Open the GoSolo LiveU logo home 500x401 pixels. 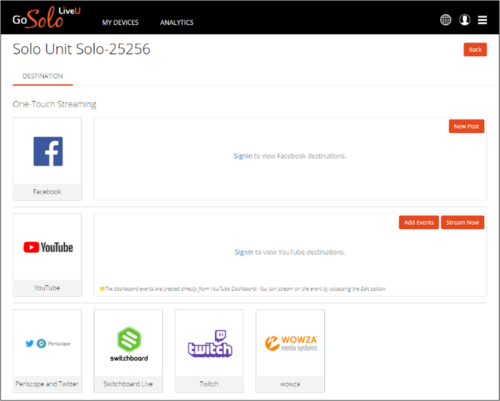tap(46, 18)
